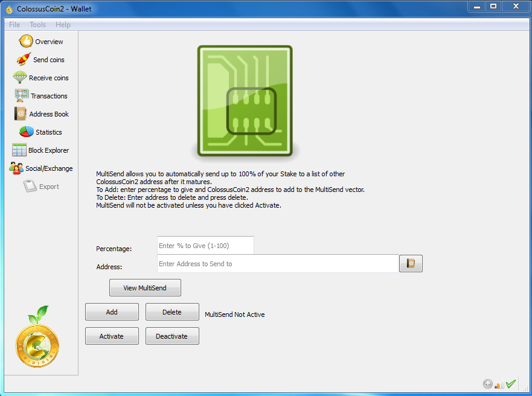Open the Tools menu
The width and height of the screenshot is (532, 396).
[37, 24]
